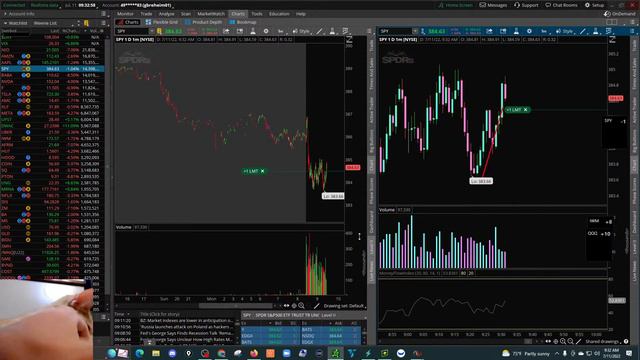Image resolution: width=640 pixels, height=360 pixels.
Task: Switch to the MarketWatch tab
Action: point(211,14)
